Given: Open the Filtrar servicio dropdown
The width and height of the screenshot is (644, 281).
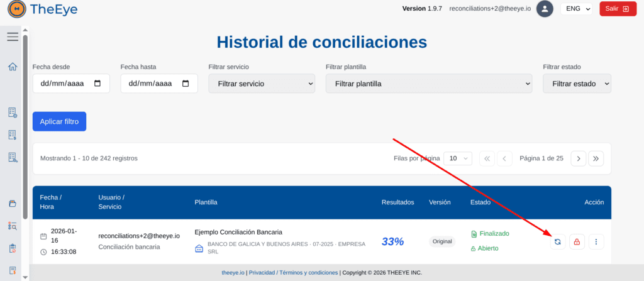Looking at the screenshot, I should point(262,84).
